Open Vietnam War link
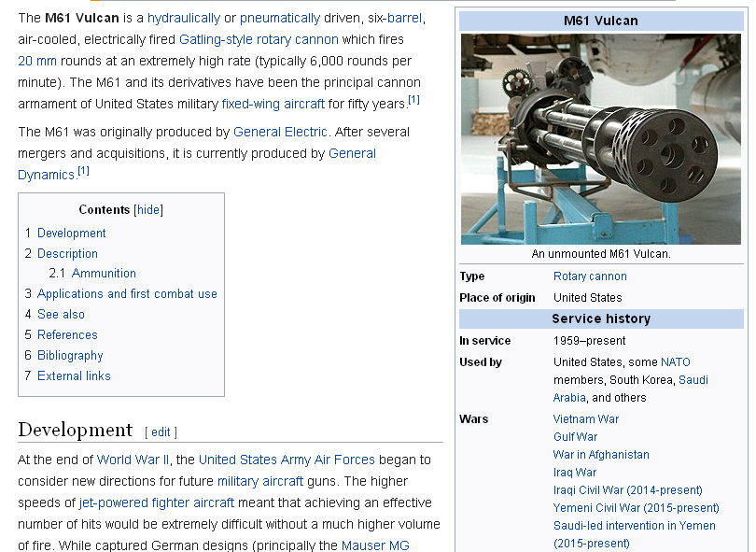 click(586, 418)
